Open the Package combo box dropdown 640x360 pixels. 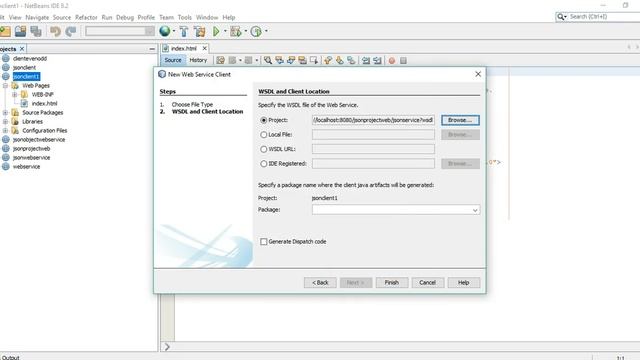[x=475, y=210]
